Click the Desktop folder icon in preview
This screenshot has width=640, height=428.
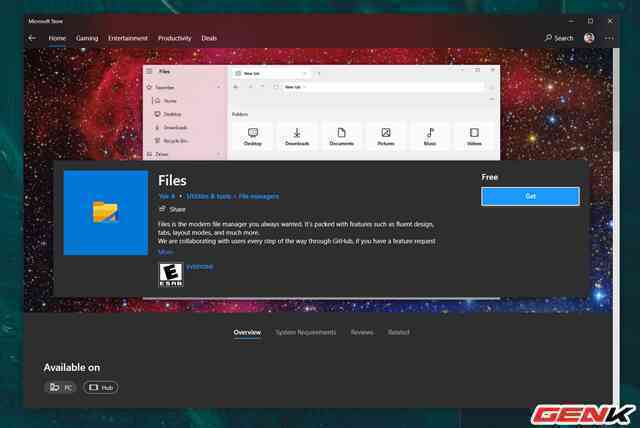click(x=253, y=137)
